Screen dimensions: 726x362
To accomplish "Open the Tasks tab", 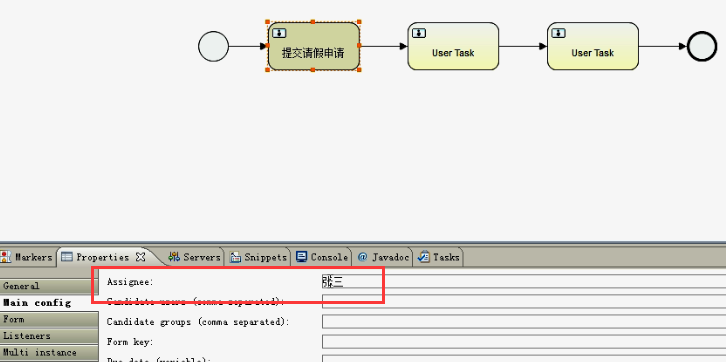I will (x=438, y=257).
